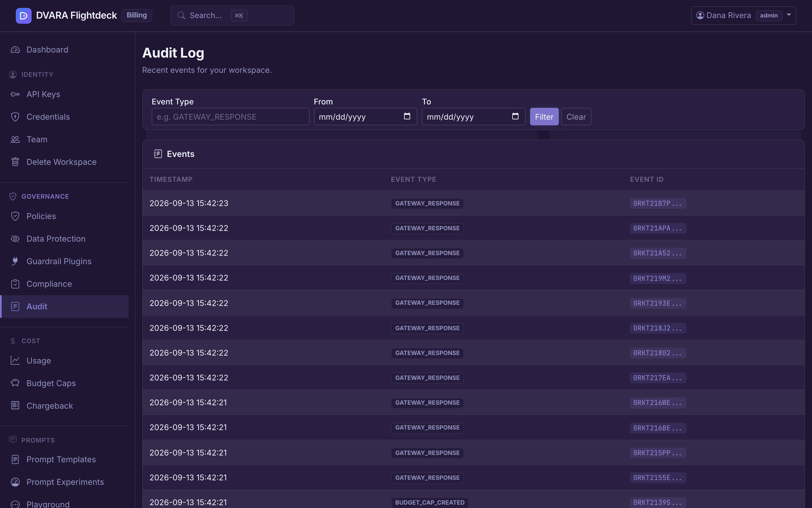Click event ID 0RKT2155E...
This screenshot has height=508, width=812.
658,478
